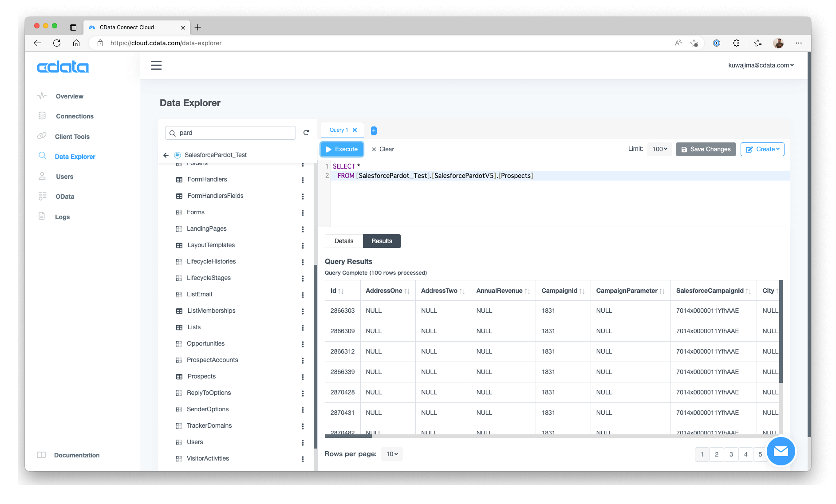
Task: Open Client Tools section
Action: 72,137
